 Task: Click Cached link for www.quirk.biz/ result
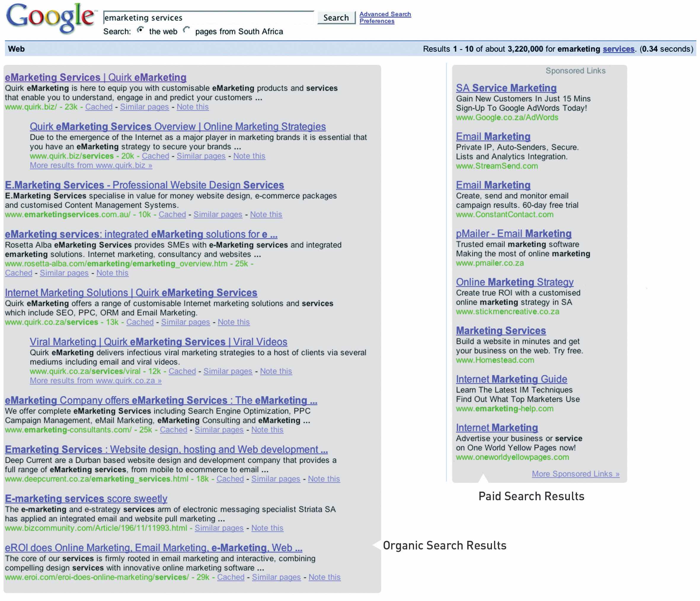[x=99, y=107]
